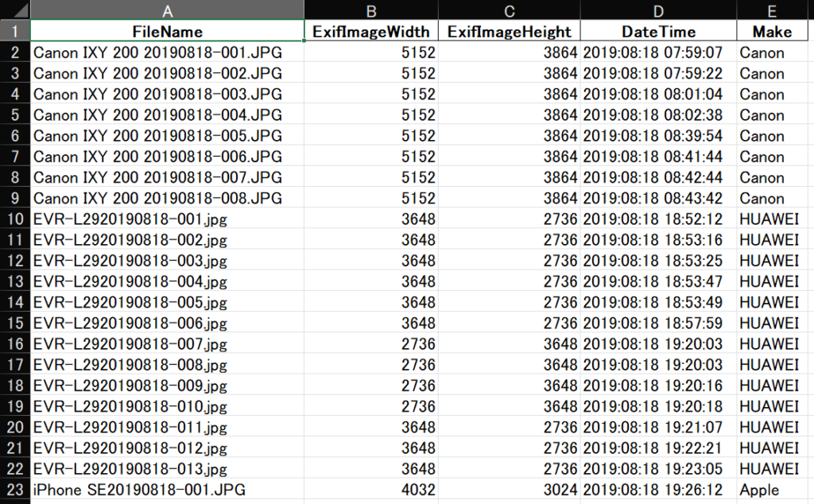
Task: Select column D header
Action: [x=658, y=10]
